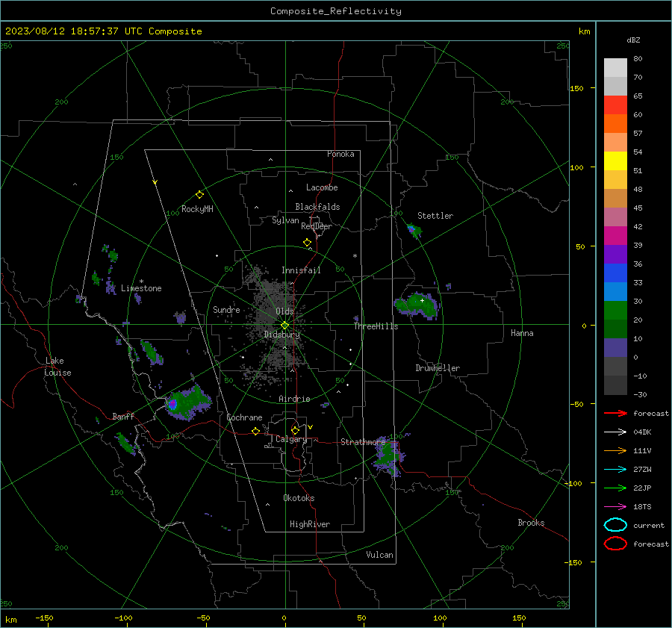The height and width of the screenshot is (628, 672).
Task: Click the Olds town label
Action: coord(284,311)
